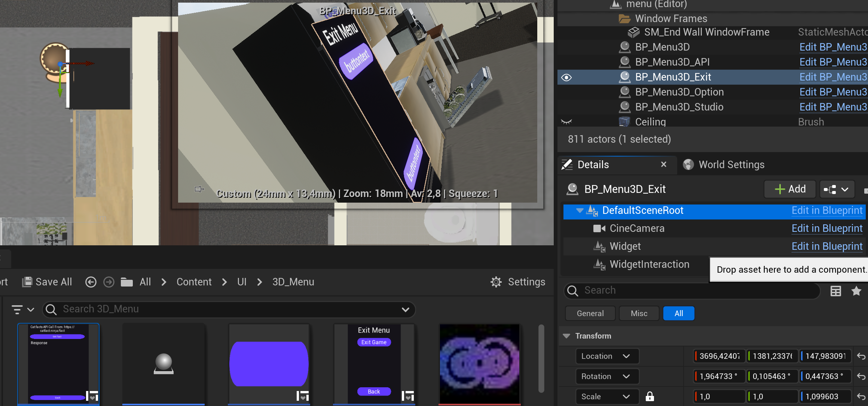Collapse the Transform section
Viewport: 868px width, 406px height.
tap(566, 336)
